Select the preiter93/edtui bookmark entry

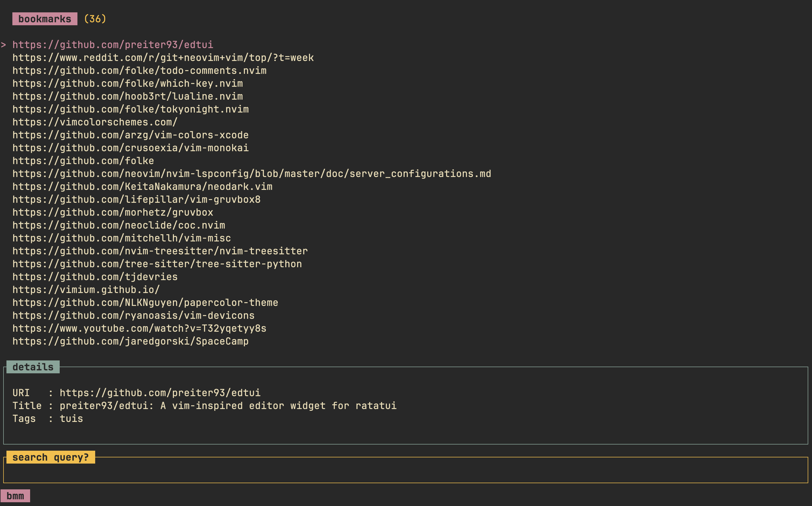coord(113,45)
